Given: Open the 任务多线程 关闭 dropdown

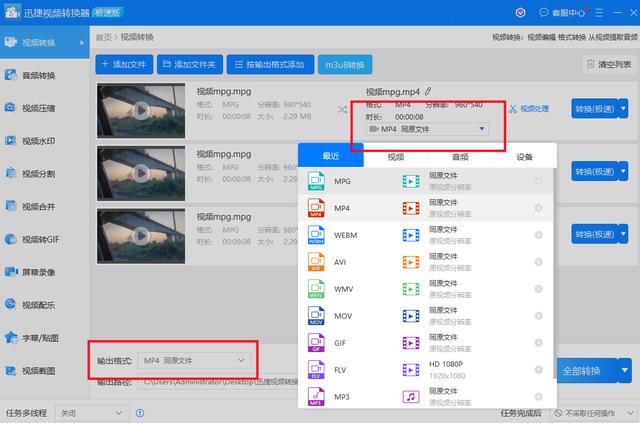Looking at the screenshot, I should tap(92, 413).
